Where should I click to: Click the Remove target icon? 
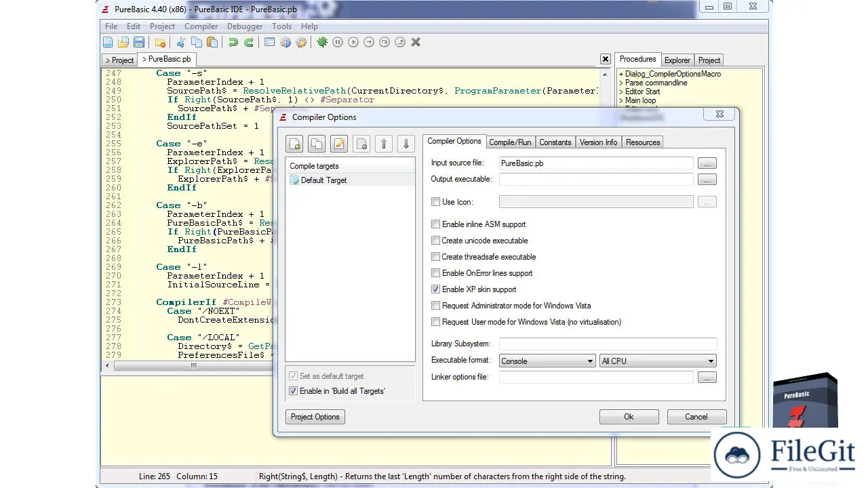click(361, 144)
